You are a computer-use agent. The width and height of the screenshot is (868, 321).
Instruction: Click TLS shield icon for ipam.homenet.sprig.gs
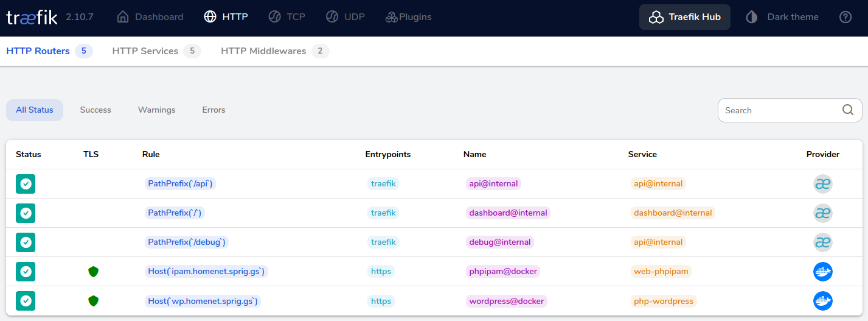pos(93,272)
